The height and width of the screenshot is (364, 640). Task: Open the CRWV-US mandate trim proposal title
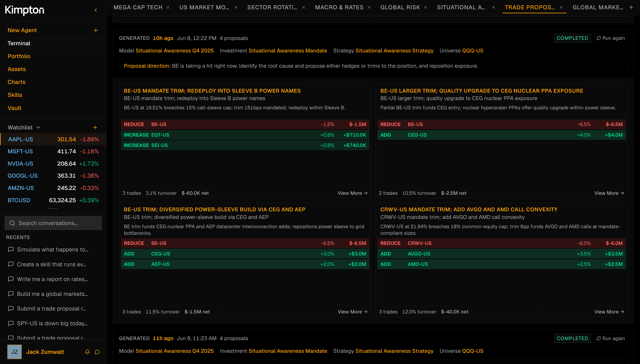pyautogui.click(x=469, y=210)
